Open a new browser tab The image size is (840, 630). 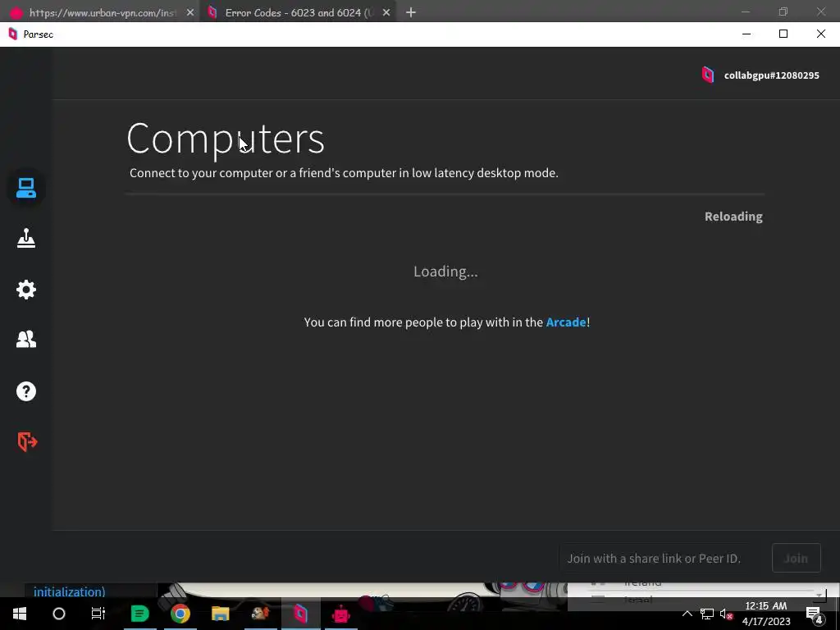point(411,12)
